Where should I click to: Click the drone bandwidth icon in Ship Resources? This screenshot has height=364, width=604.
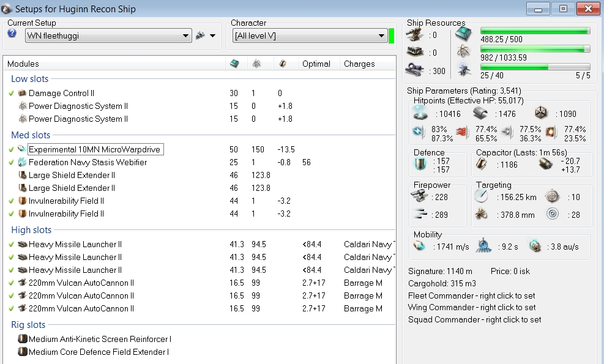pos(463,68)
